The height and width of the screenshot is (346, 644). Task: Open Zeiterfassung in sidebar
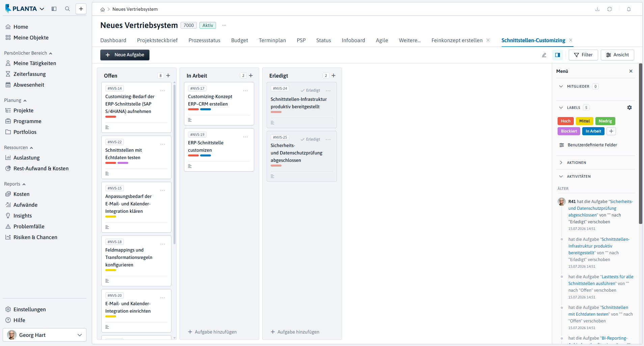(30, 74)
